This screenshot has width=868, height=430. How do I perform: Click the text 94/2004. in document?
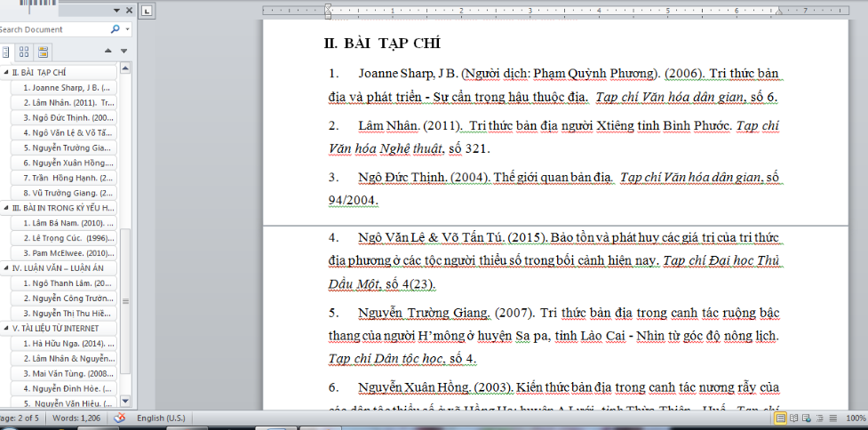coord(354,200)
